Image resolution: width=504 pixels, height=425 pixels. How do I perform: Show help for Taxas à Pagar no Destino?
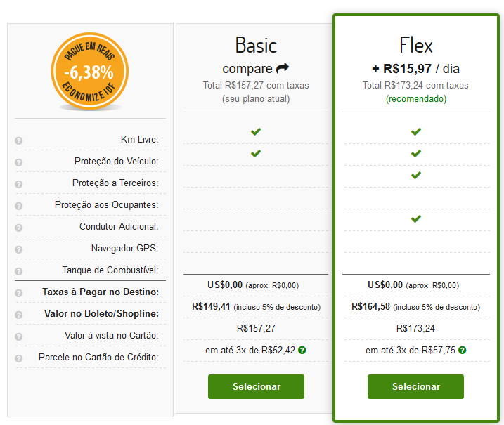[19, 293]
